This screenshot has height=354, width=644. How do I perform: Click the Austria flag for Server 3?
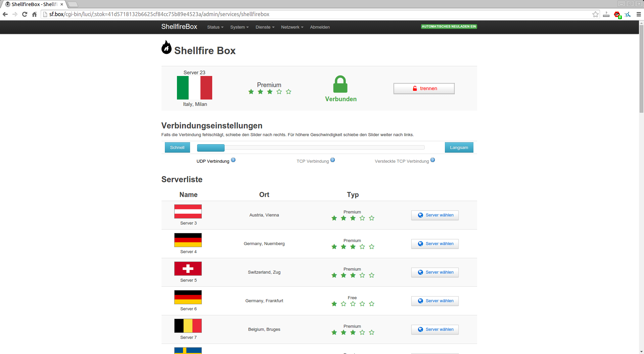(x=188, y=211)
